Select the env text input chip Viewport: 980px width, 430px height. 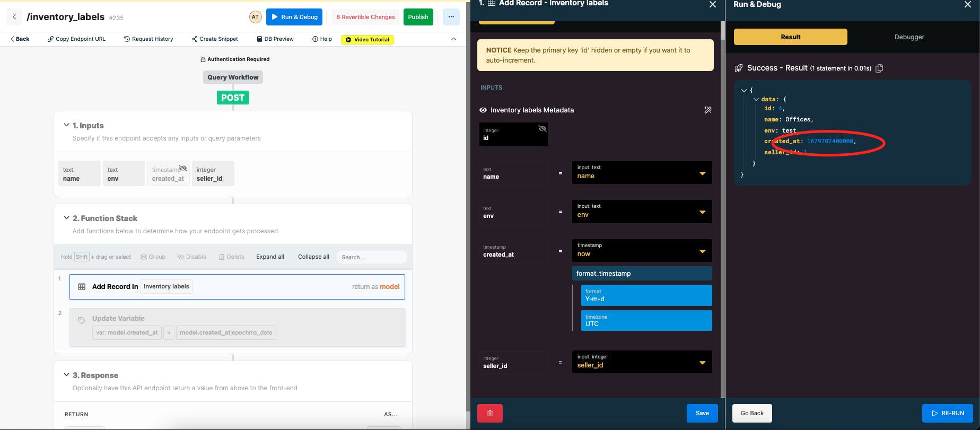pos(124,173)
